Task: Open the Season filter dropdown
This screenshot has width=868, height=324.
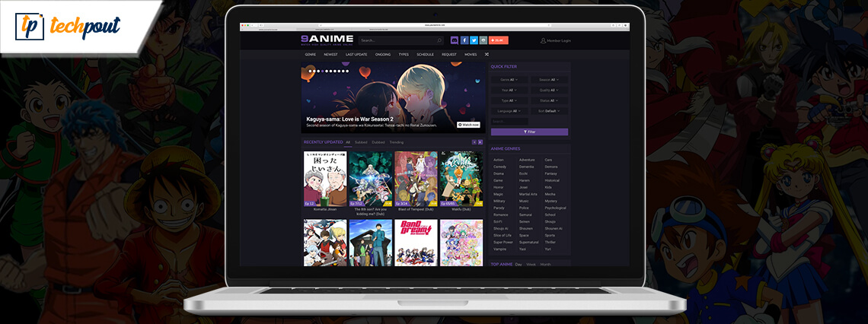Action: point(549,79)
